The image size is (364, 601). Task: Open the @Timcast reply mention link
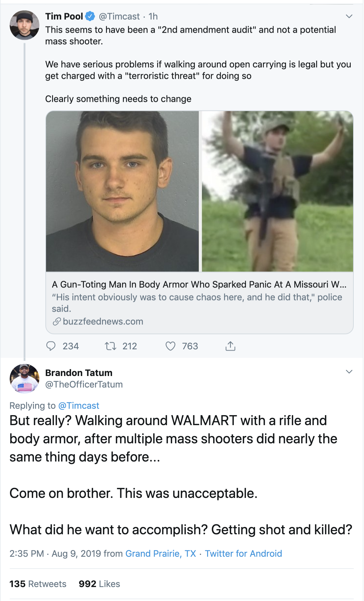(x=78, y=406)
